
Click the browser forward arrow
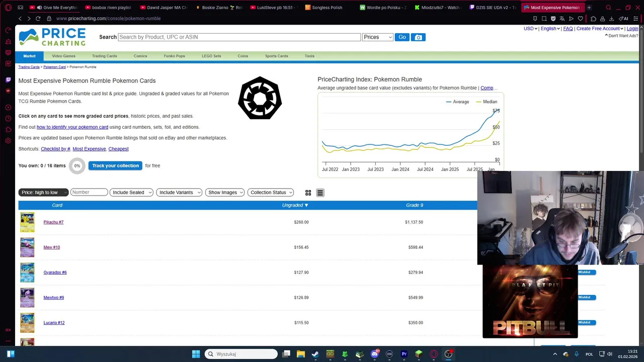(29, 19)
